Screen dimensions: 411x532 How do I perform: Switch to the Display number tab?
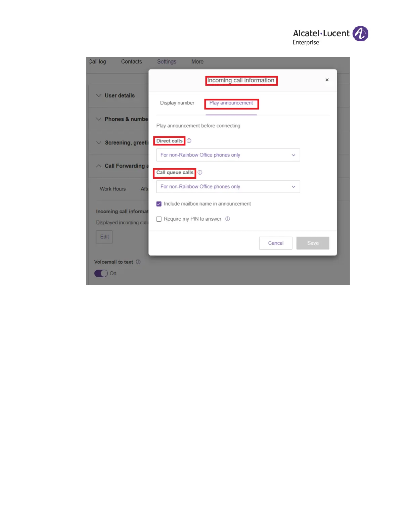click(x=177, y=103)
